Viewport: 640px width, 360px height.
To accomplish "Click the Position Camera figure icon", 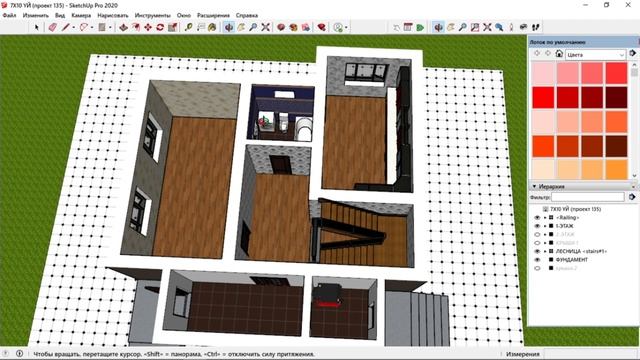I will click(x=511, y=27).
